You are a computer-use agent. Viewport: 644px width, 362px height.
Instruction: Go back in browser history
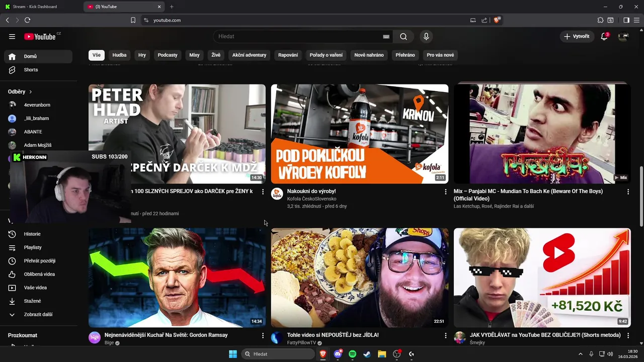point(7,20)
